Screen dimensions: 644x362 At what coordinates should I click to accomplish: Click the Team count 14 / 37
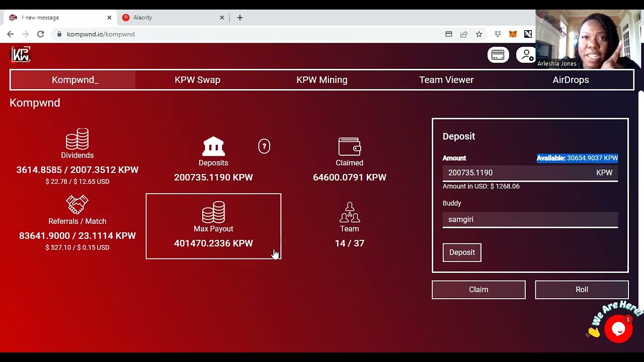tap(350, 243)
